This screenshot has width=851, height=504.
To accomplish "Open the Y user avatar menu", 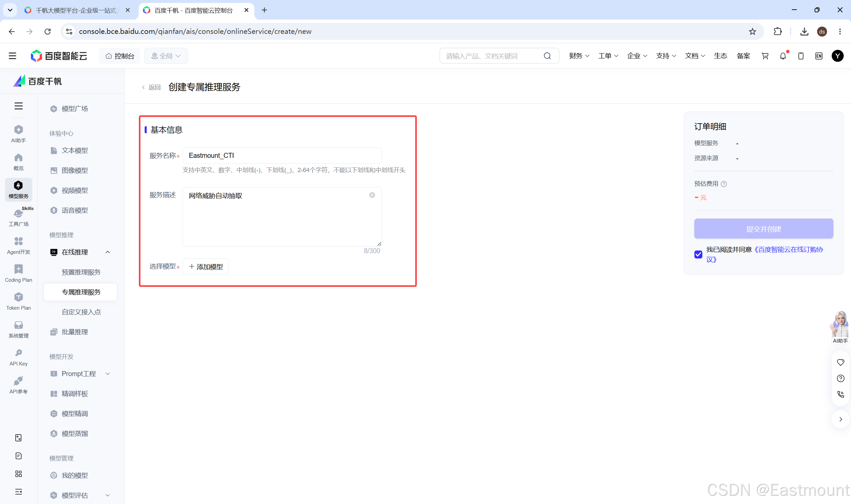I will (x=838, y=56).
